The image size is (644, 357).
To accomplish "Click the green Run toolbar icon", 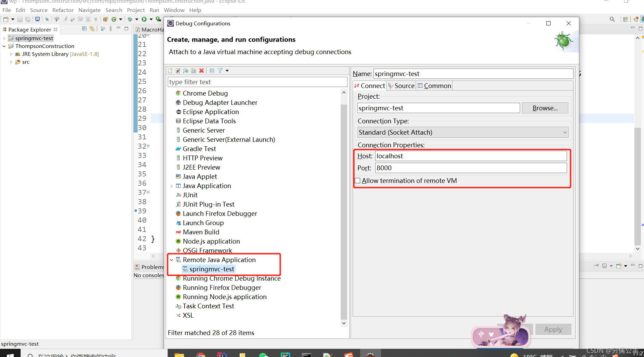I will point(144,19).
